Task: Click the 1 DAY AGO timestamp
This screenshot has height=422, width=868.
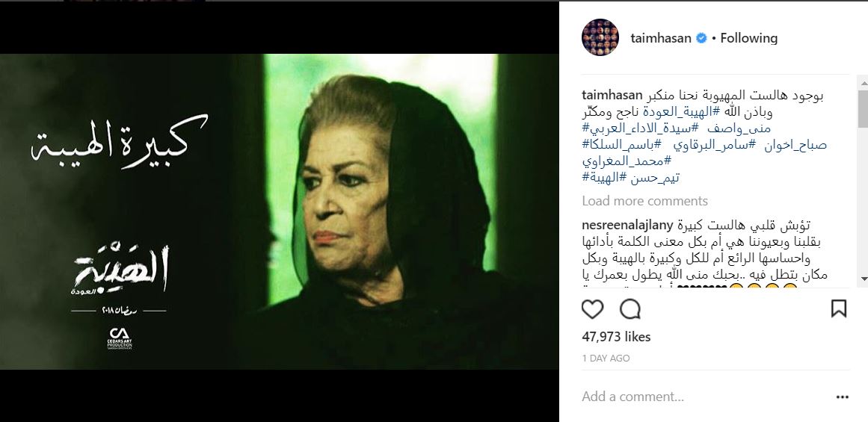Action: pos(606,359)
